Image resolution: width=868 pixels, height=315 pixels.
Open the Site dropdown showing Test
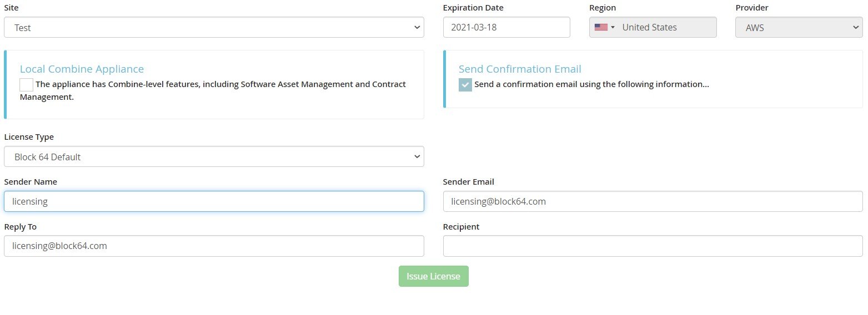(x=214, y=27)
